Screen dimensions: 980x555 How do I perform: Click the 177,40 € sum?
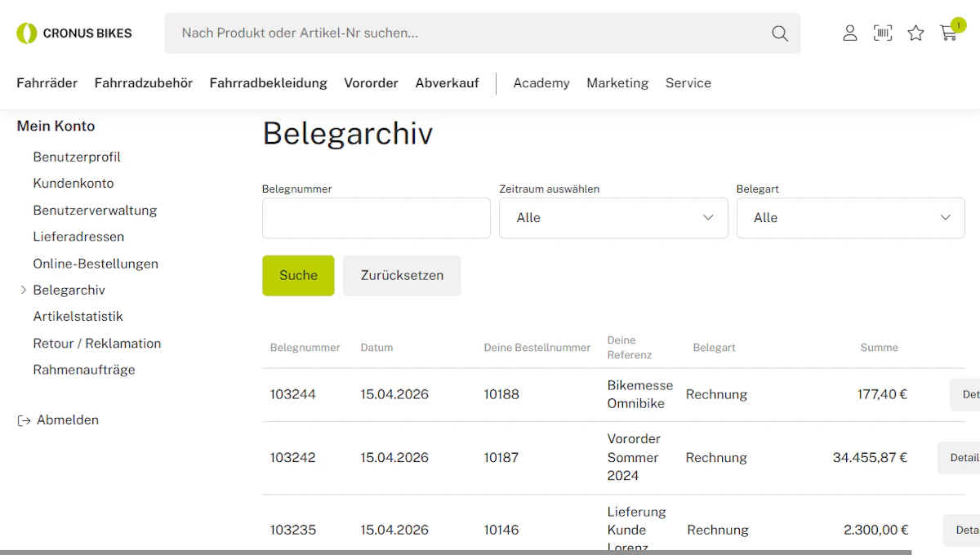(x=882, y=395)
